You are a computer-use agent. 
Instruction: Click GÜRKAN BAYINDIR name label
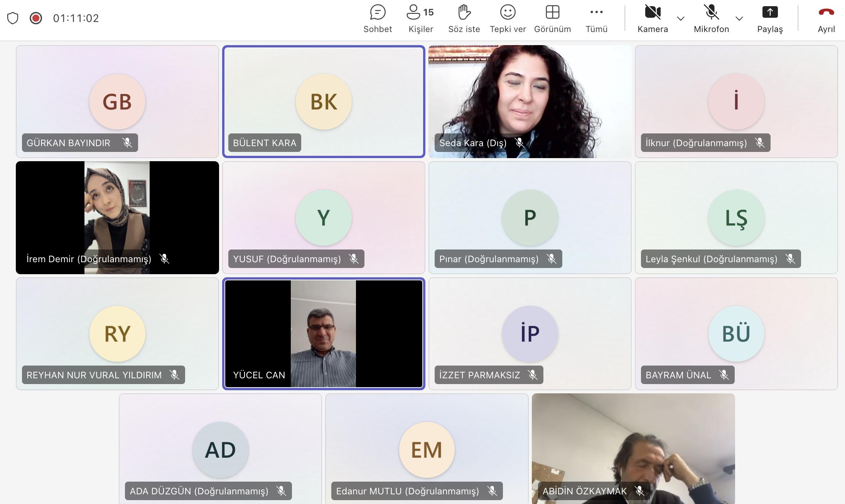tap(68, 143)
